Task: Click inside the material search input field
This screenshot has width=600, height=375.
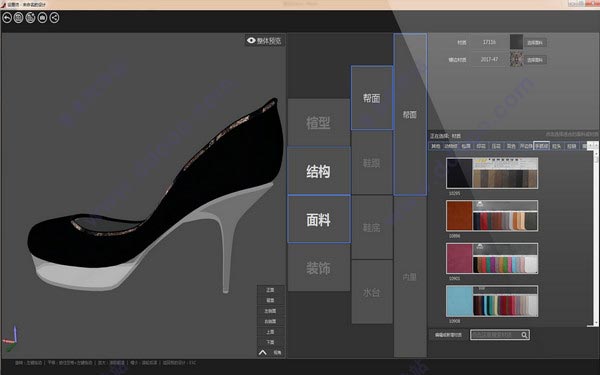Action: (x=496, y=335)
